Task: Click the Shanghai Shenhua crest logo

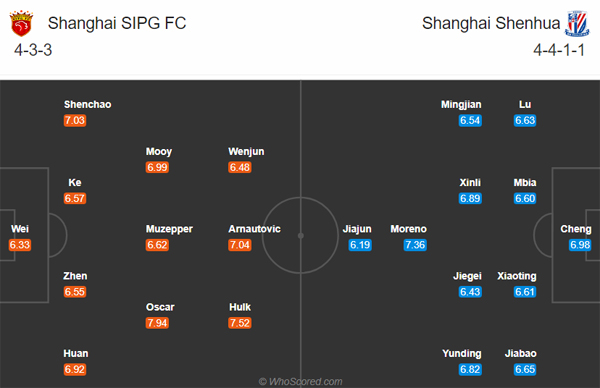Action: 577,24
